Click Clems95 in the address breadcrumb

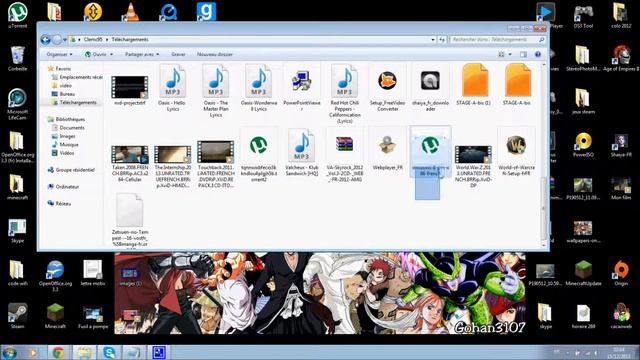click(x=93, y=40)
